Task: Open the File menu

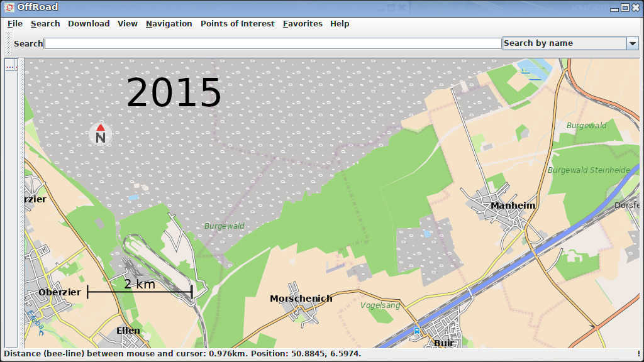Action: [x=15, y=24]
